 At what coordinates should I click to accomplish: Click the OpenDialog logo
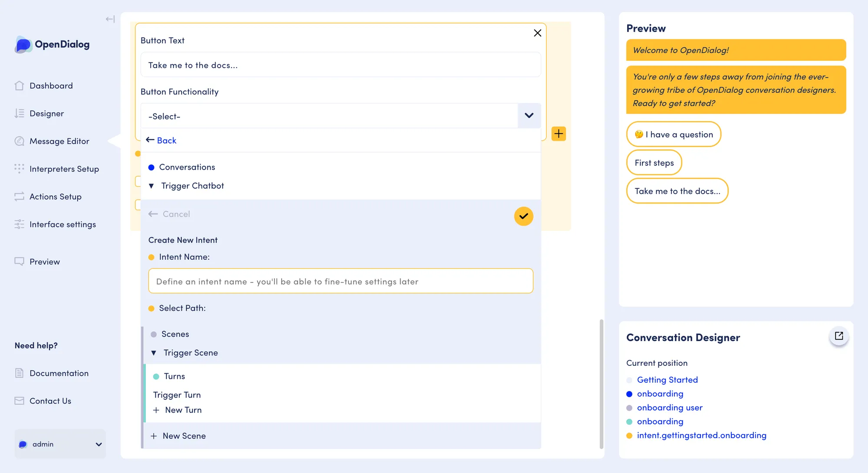pyautogui.click(x=53, y=44)
